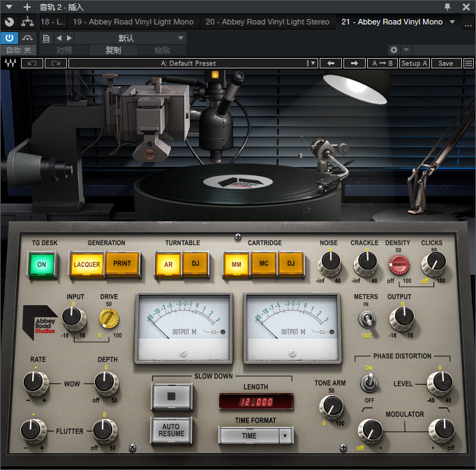The width and height of the screenshot is (476, 470).
Task: Open the Time Format dropdown
Action: pyautogui.click(x=256, y=436)
